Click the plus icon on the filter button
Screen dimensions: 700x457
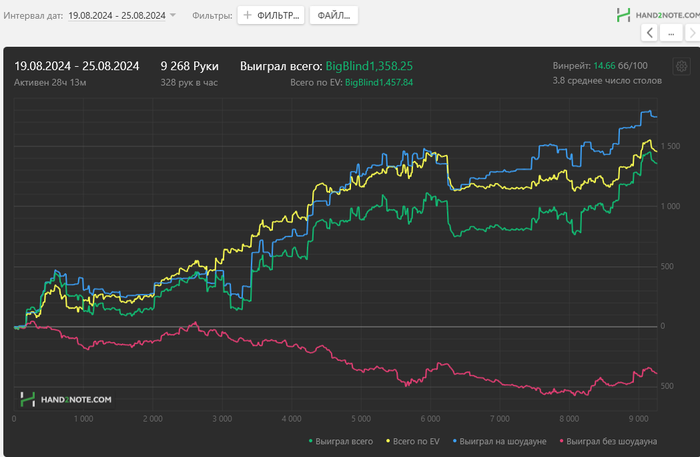point(247,16)
